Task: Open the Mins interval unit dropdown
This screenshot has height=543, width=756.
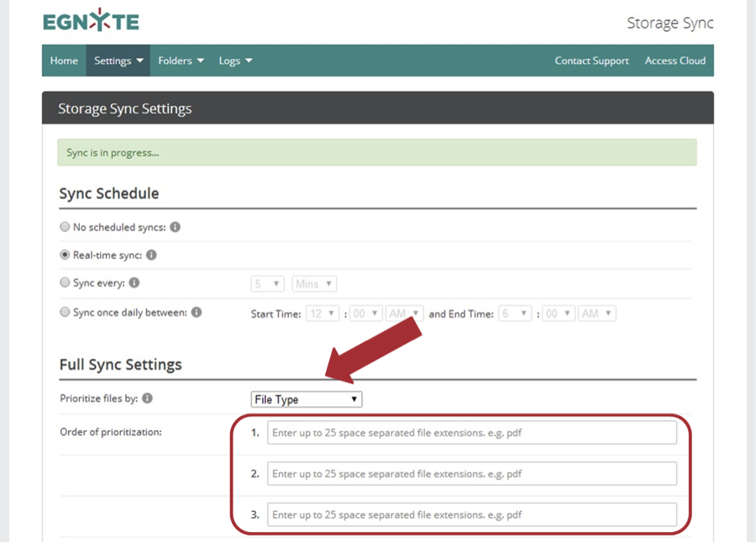Action: tap(314, 284)
